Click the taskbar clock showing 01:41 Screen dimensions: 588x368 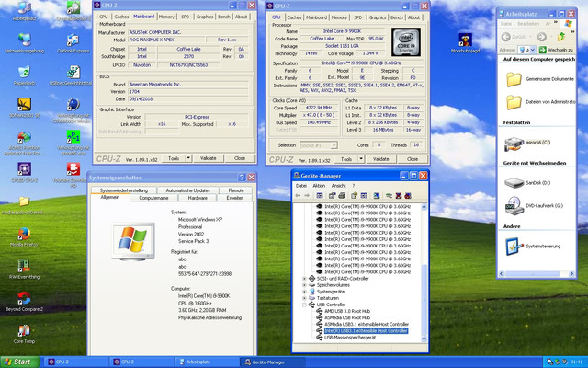pos(577,362)
